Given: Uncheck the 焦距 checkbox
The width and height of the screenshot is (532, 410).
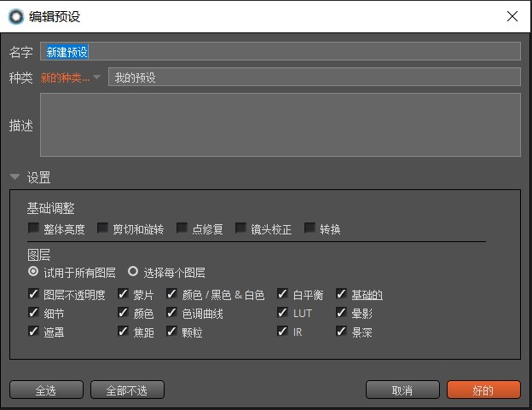Looking at the screenshot, I should coord(123,331).
